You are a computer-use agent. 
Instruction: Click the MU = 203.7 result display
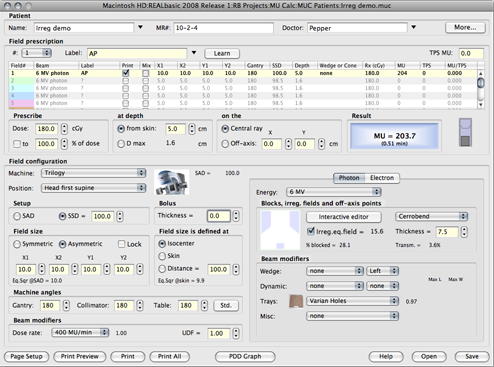(x=394, y=136)
